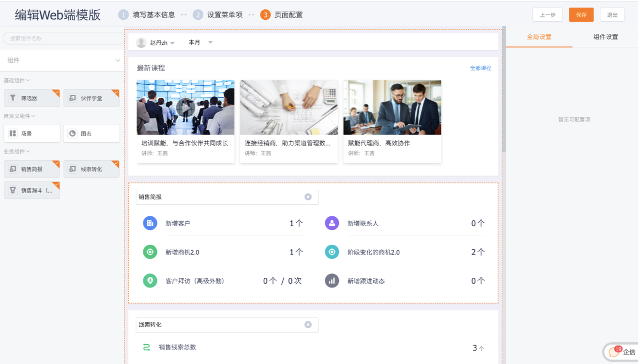
Task: Clear the 销售简报 title field
Action: 308,197
